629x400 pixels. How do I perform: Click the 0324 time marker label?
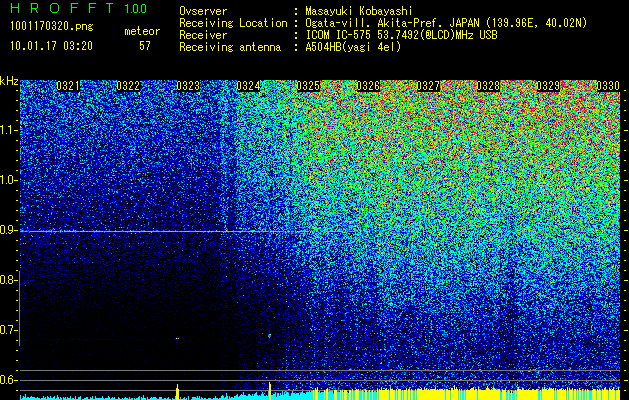248,86
